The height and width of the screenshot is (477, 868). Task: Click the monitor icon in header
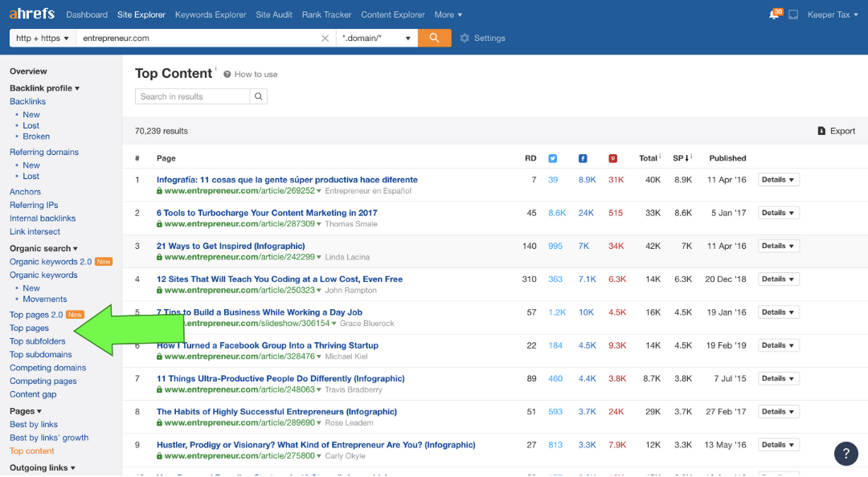point(793,15)
